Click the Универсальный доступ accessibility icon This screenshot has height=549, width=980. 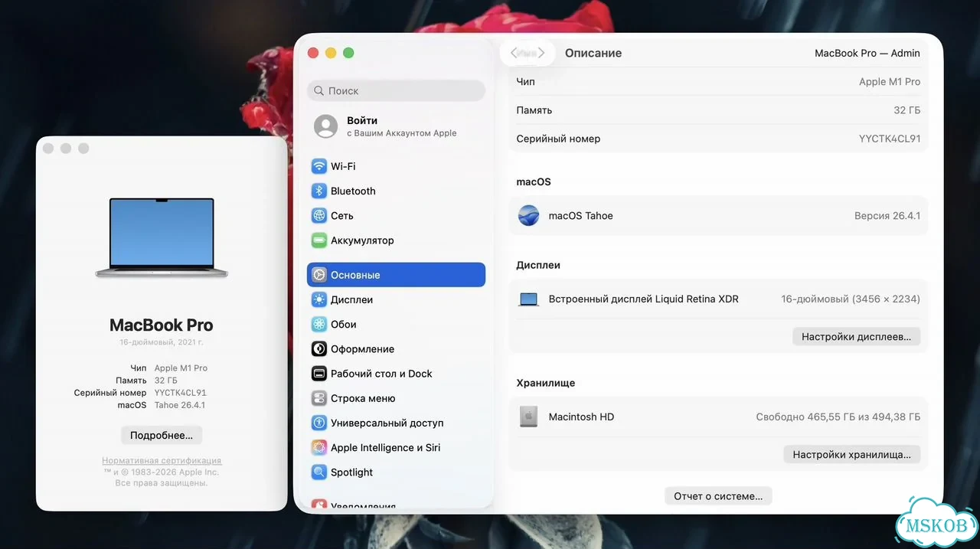point(319,423)
